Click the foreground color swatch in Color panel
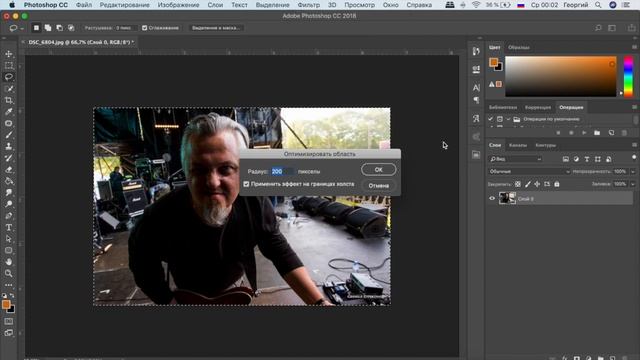This screenshot has width=640, height=360. (x=493, y=62)
